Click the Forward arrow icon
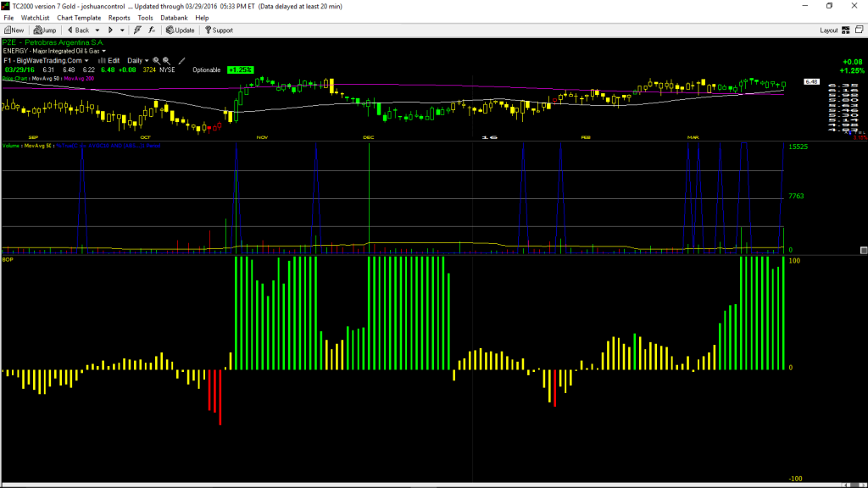 (111, 30)
